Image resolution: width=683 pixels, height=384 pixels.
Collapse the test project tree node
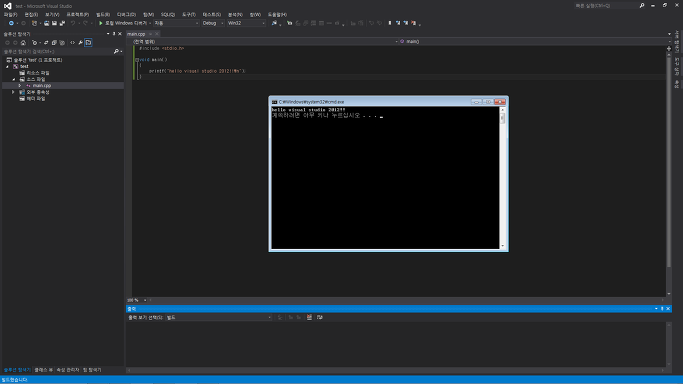click(x=7, y=67)
